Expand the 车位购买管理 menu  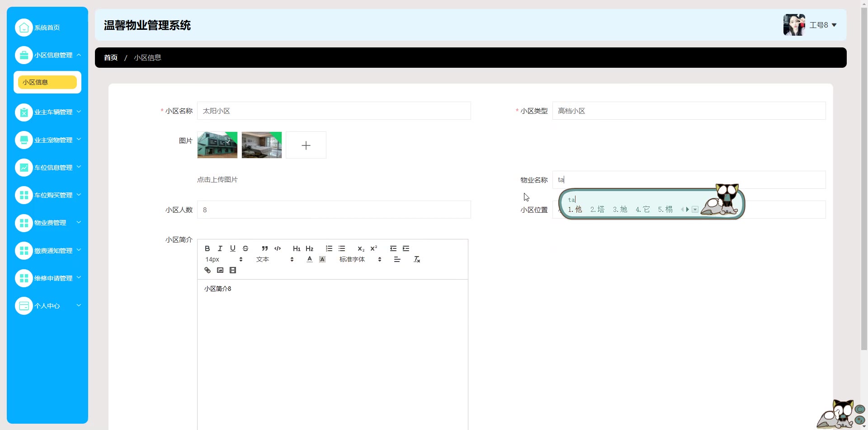pos(47,195)
